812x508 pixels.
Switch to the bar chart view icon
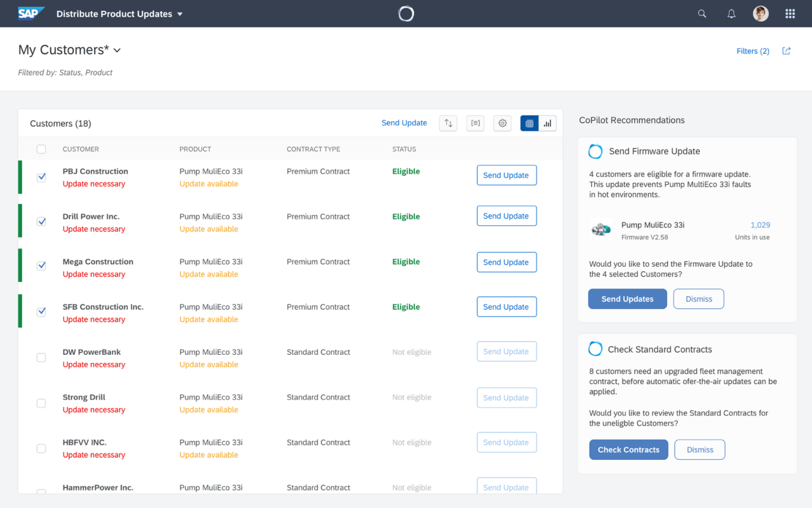(x=547, y=123)
